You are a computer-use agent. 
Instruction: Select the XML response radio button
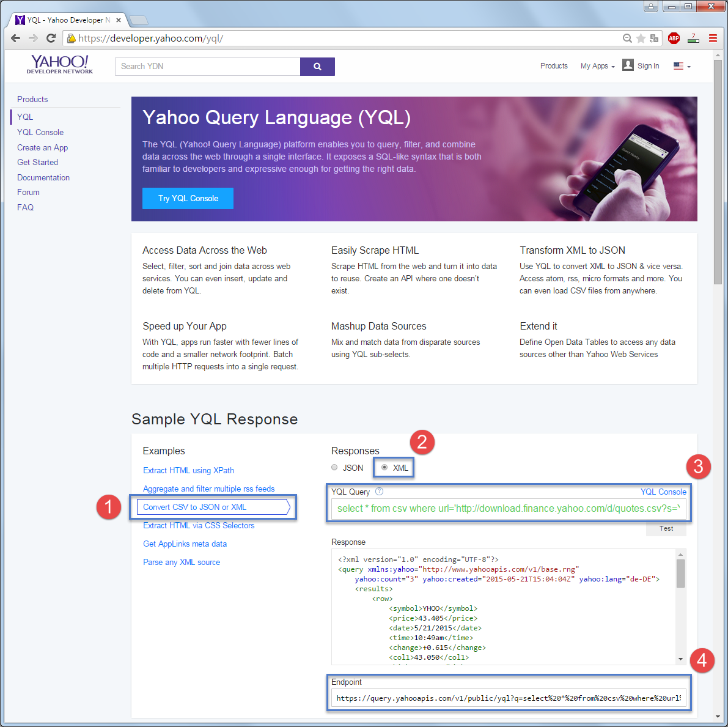(x=384, y=467)
